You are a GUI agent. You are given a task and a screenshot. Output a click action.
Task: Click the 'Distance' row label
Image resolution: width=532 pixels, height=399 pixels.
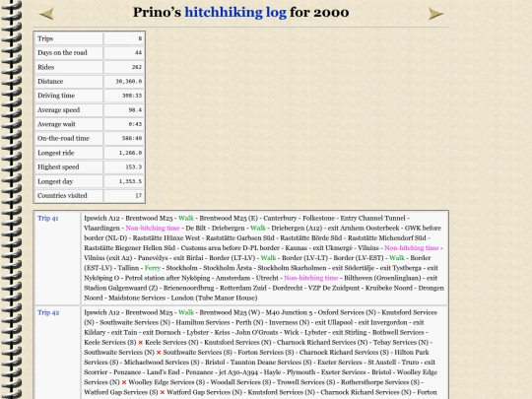point(50,82)
